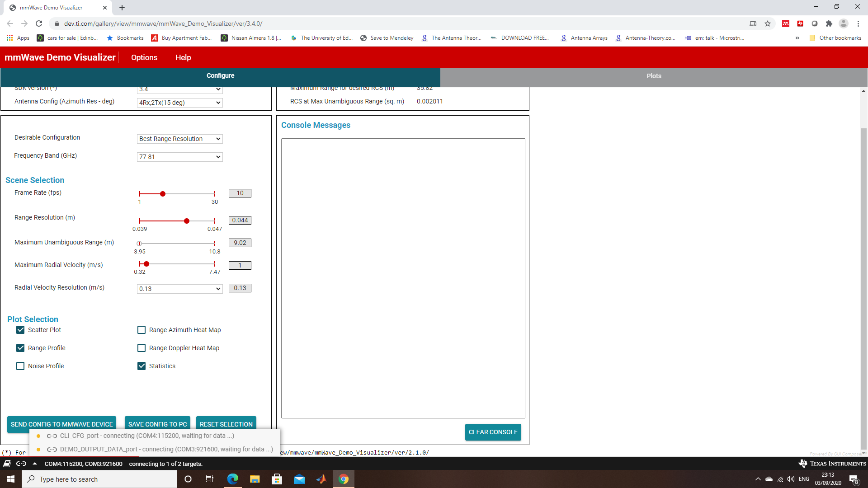This screenshot has width=868, height=488.
Task: Click the GUI Composer connection icon in status bar
Action: [x=21, y=464]
